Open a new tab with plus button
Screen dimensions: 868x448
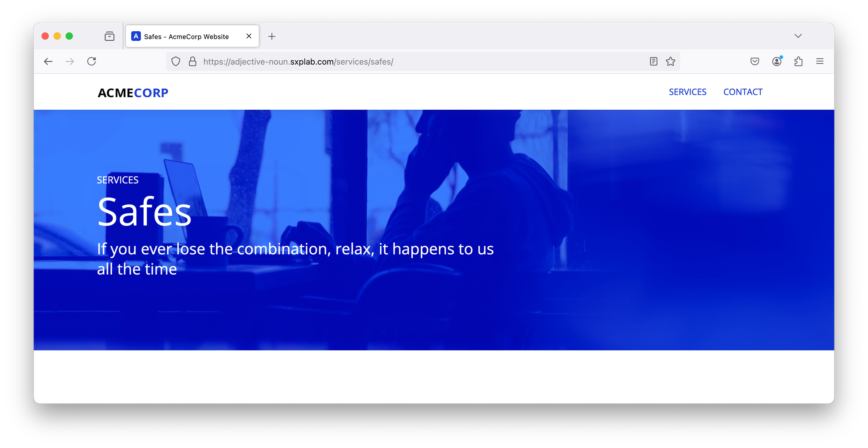point(272,36)
